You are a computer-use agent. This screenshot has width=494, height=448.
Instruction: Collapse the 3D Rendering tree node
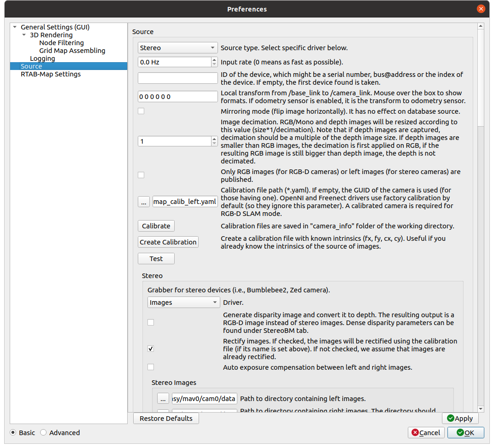[x=24, y=35]
